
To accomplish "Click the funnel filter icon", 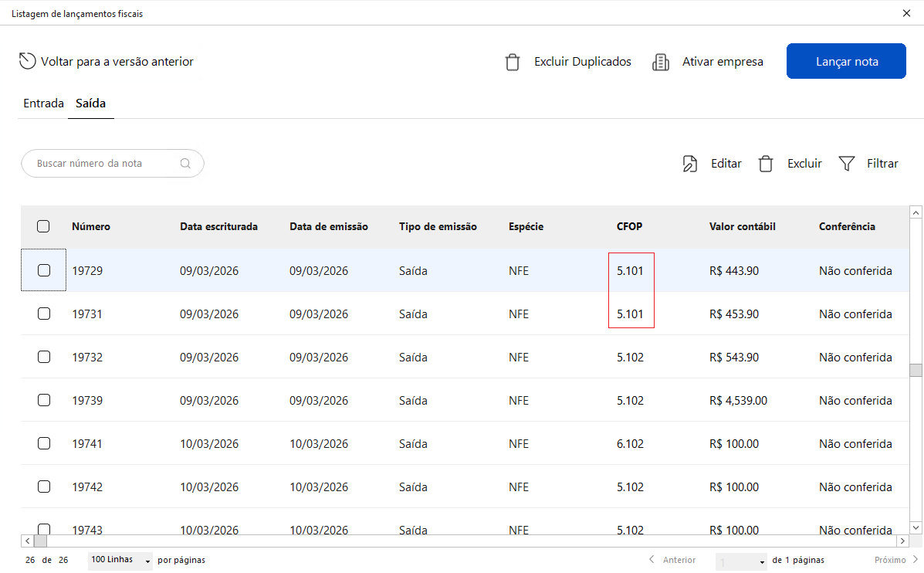I will pyautogui.click(x=846, y=163).
